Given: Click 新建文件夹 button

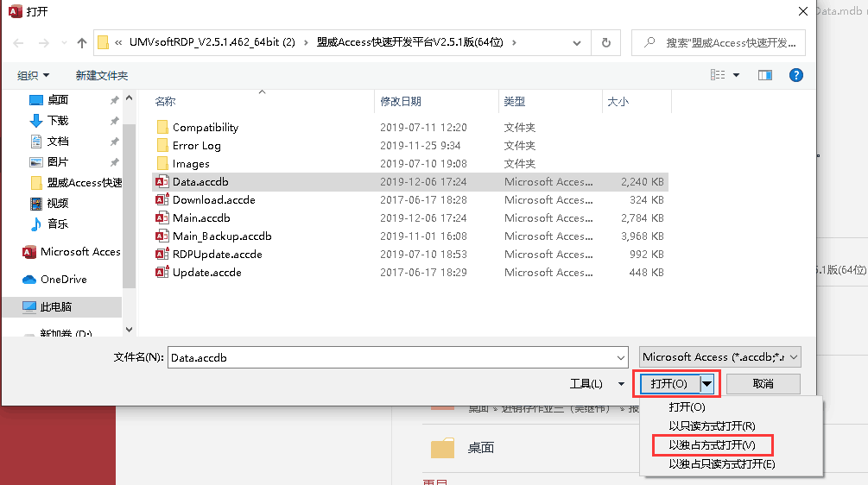Looking at the screenshot, I should (x=102, y=75).
